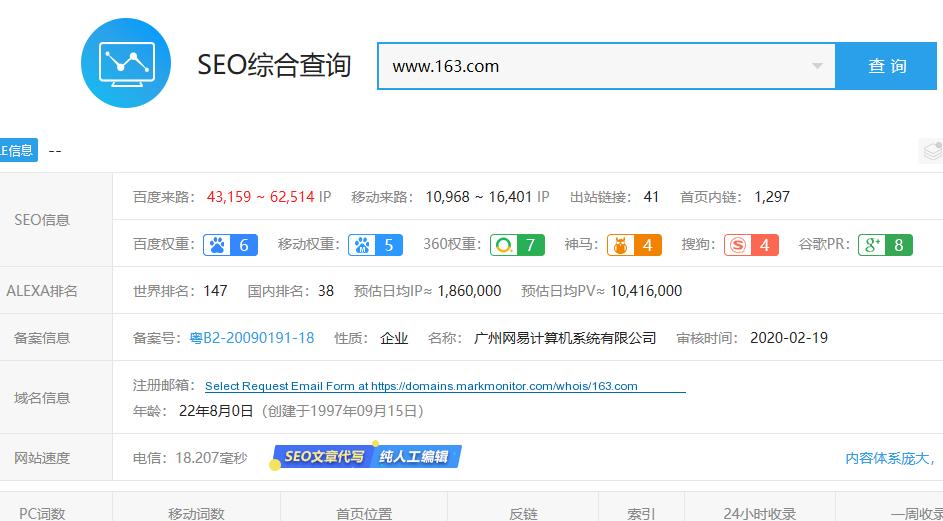Click the telecom speed 18.207毫秒 value
The height and width of the screenshot is (521, 943).
pos(211,458)
